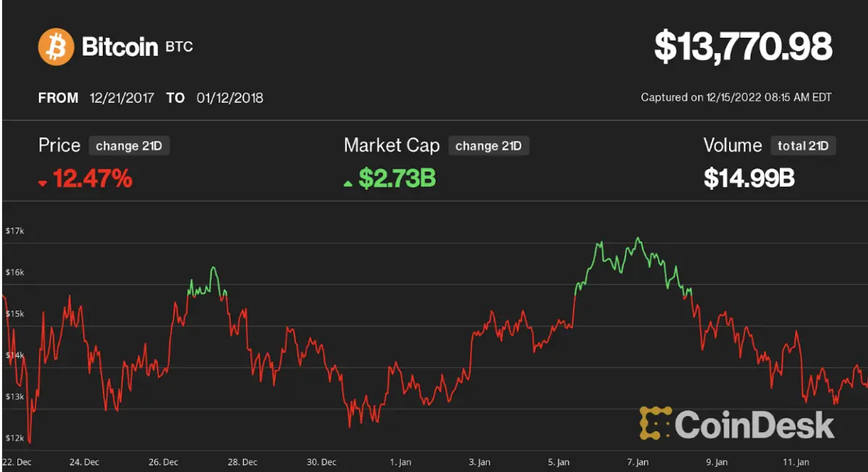Select the $13,770.98 price value
This screenshot has height=472, width=868.
point(744,47)
